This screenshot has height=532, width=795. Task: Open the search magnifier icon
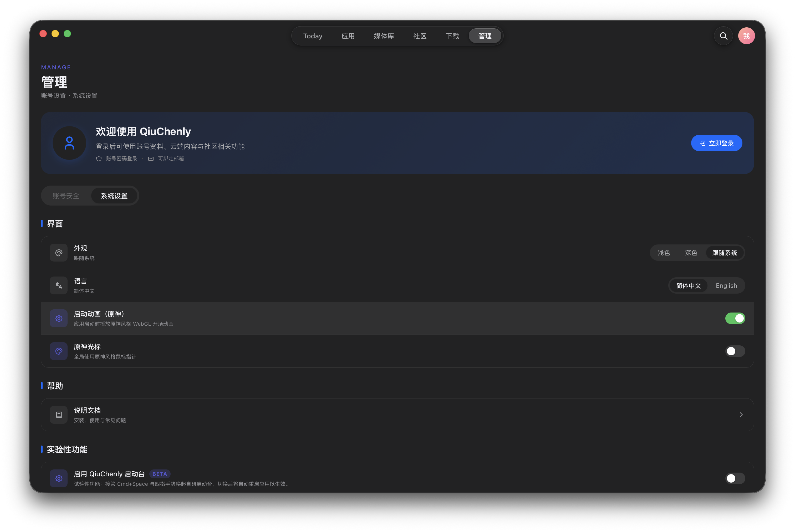(x=723, y=36)
